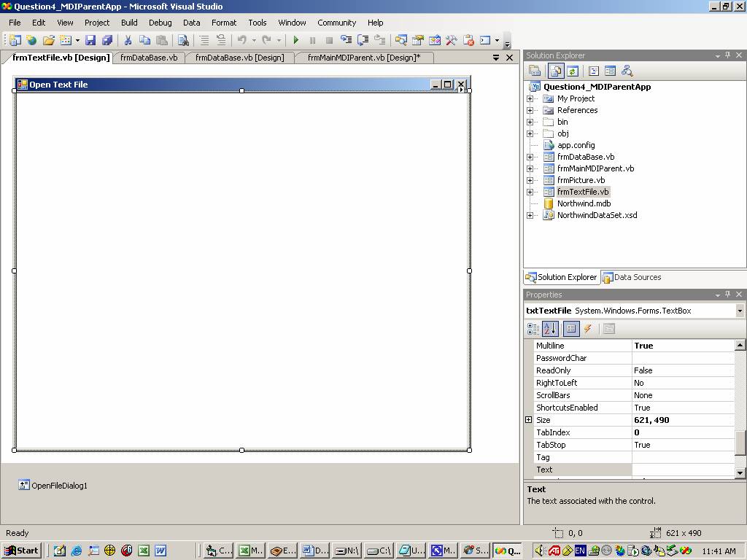This screenshot has height=560, width=747.
Task: Click the Save All toolbar icon
Action: click(x=107, y=41)
